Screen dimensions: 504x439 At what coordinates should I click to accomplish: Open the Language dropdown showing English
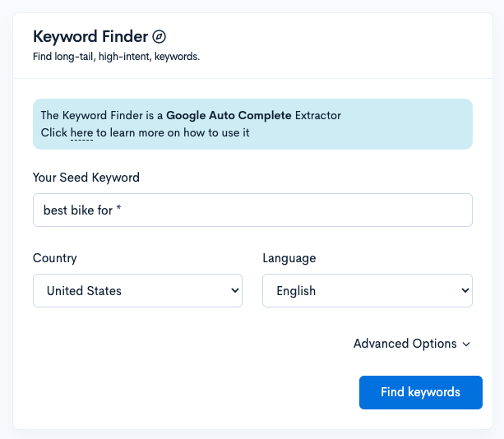coord(367,291)
